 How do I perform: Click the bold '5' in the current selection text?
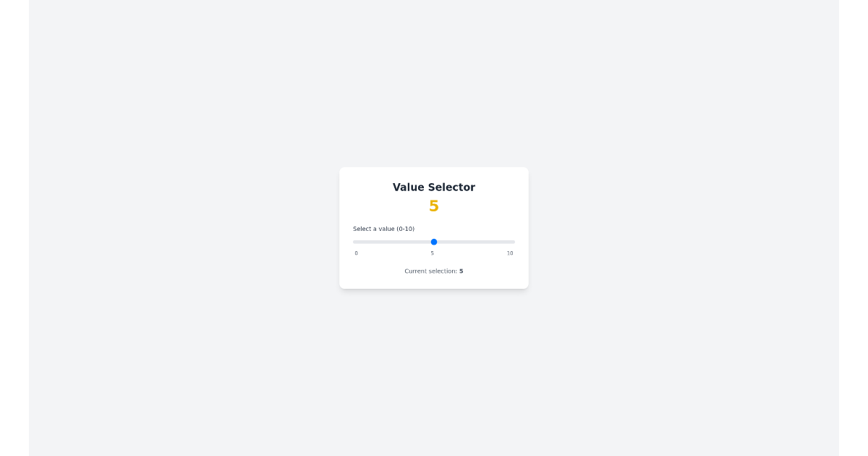coord(461,271)
